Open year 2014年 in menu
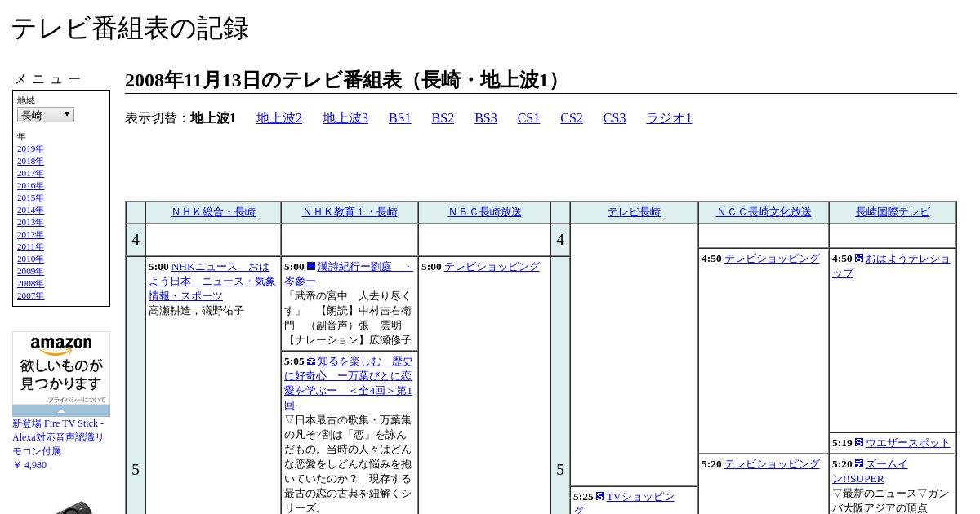Image resolution: width=980 pixels, height=514 pixels. click(30, 210)
